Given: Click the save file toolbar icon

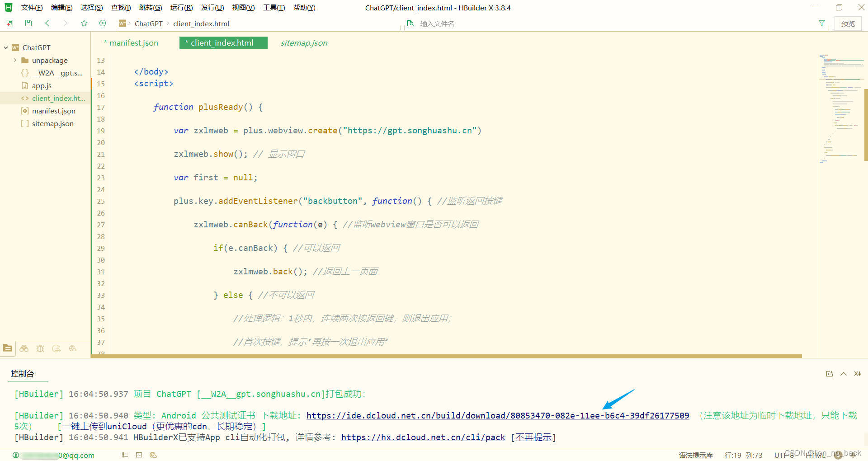Looking at the screenshot, I should pos(28,23).
